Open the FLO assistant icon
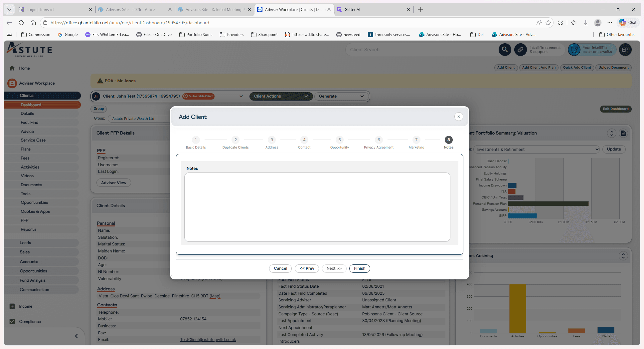 (x=574, y=50)
